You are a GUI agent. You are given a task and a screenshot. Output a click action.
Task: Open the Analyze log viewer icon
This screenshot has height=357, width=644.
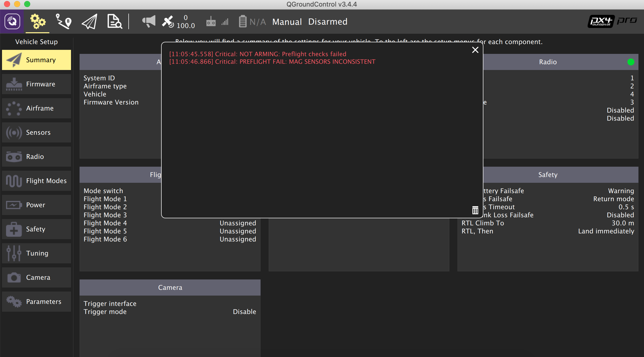tap(115, 21)
